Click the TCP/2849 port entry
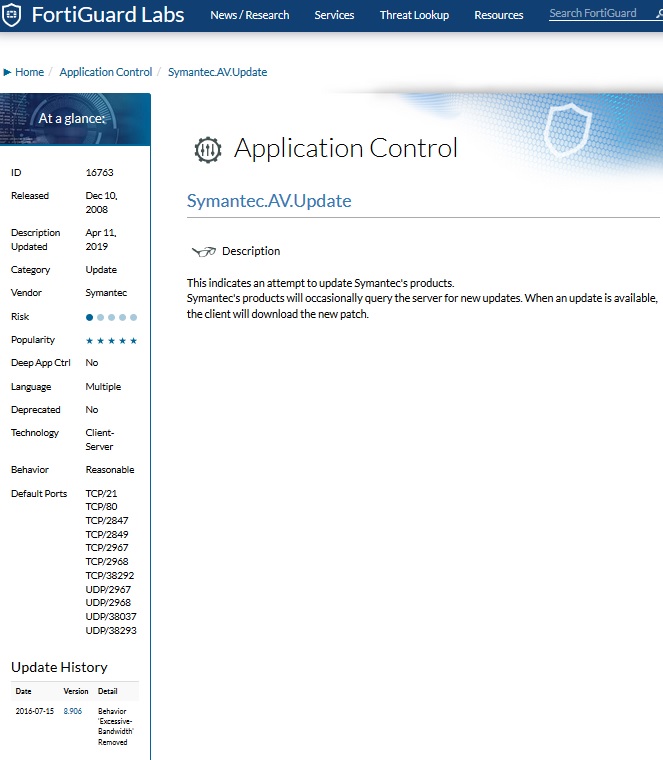 (x=107, y=535)
